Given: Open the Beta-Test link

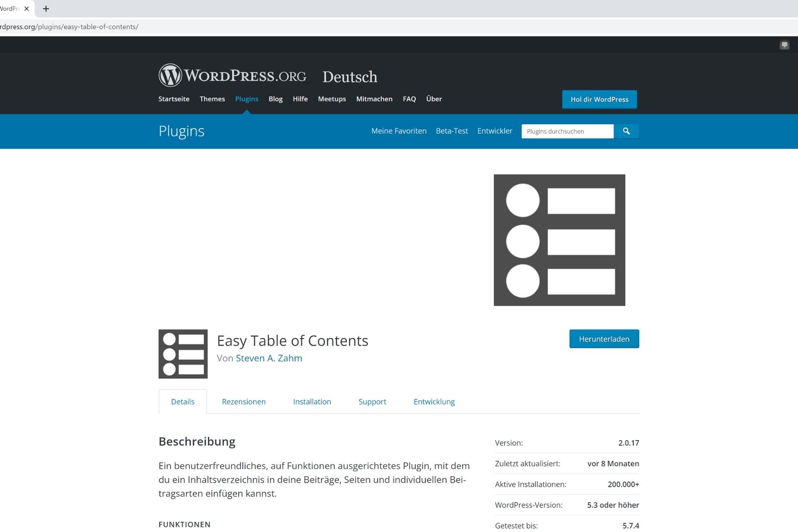Looking at the screenshot, I should click(452, 131).
